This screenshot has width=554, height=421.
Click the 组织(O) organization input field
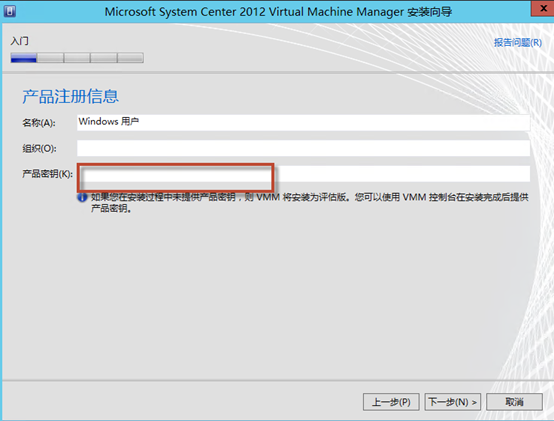[303, 148]
